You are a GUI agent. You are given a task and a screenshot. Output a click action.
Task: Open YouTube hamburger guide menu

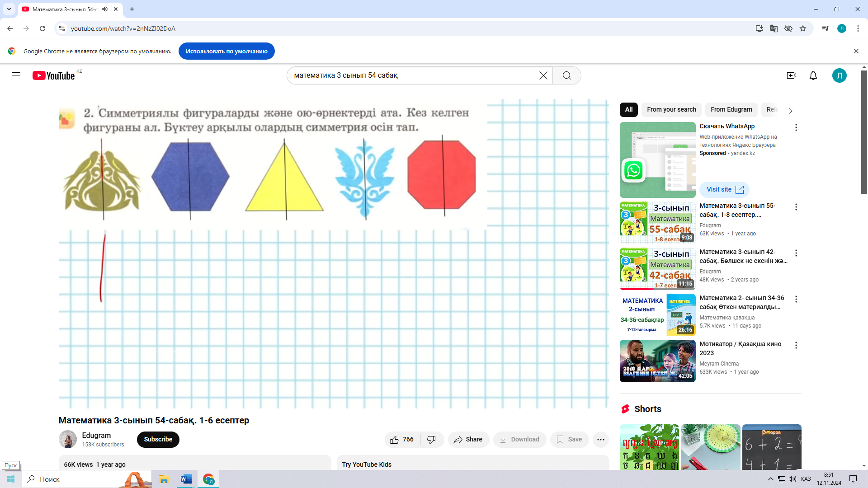(x=16, y=75)
